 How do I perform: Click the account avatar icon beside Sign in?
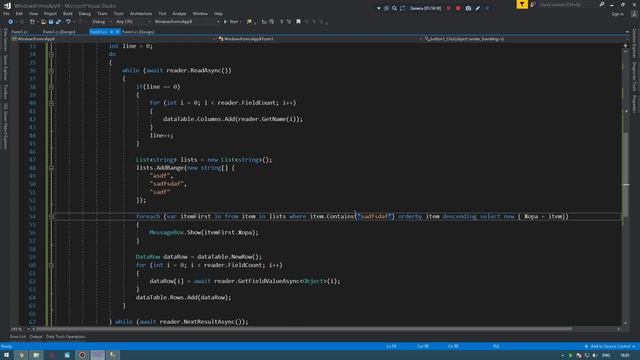pyautogui.click(x=634, y=13)
